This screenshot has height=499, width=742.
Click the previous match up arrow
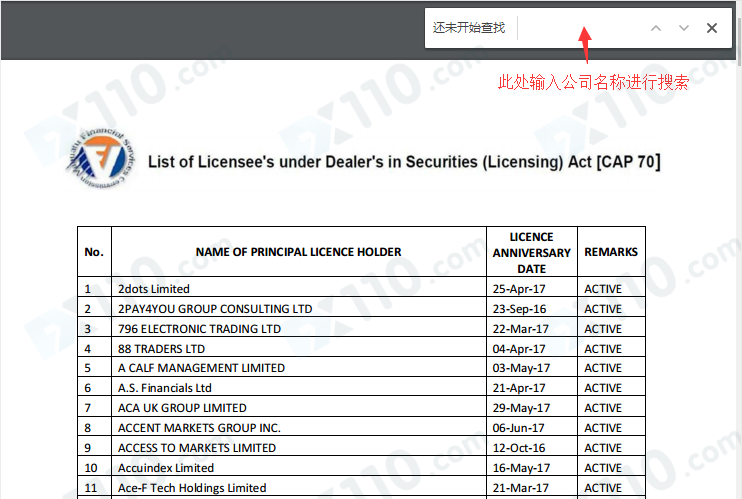click(656, 28)
